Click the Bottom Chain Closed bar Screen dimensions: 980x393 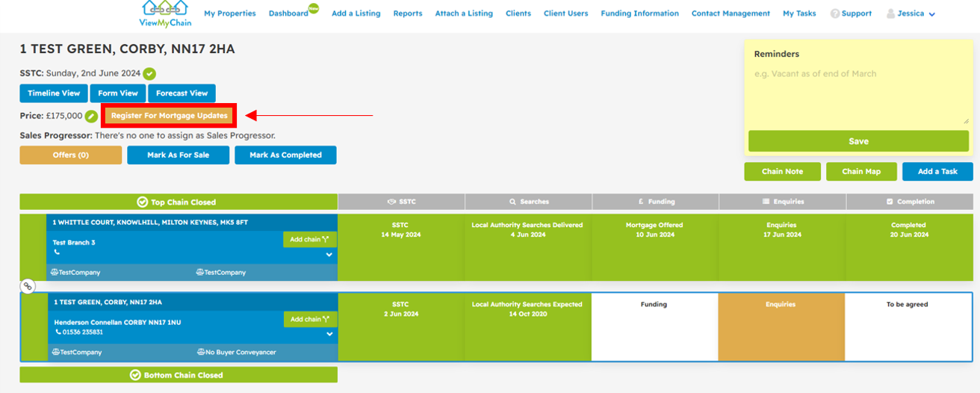[179, 375]
